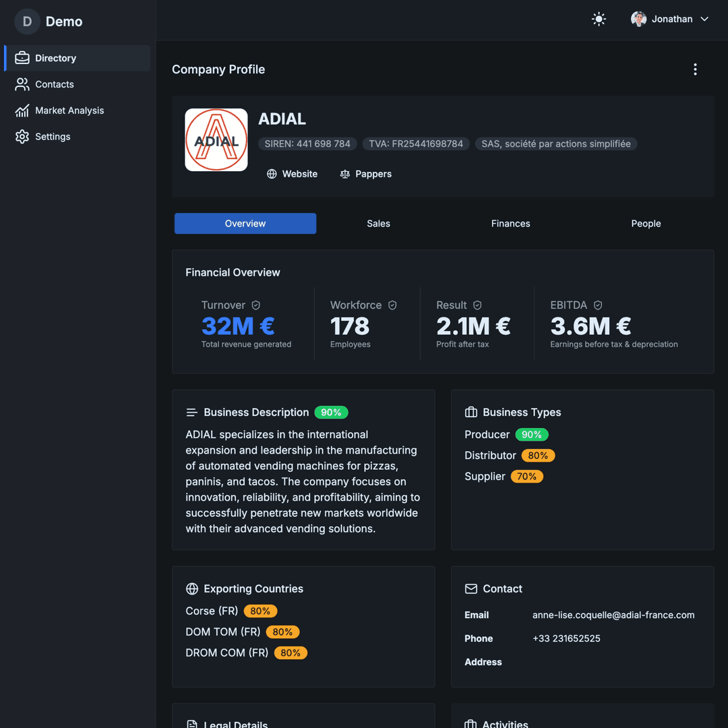728x728 pixels.
Task: Open the Directory section in sidebar
Action: [55, 58]
